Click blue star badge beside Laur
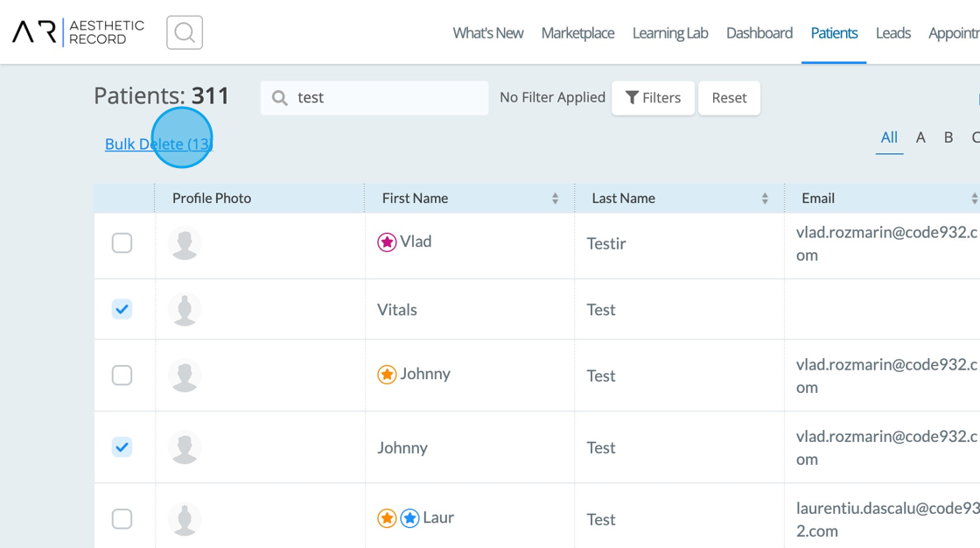Viewport: 980px width, 548px height. pyautogui.click(x=409, y=518)
